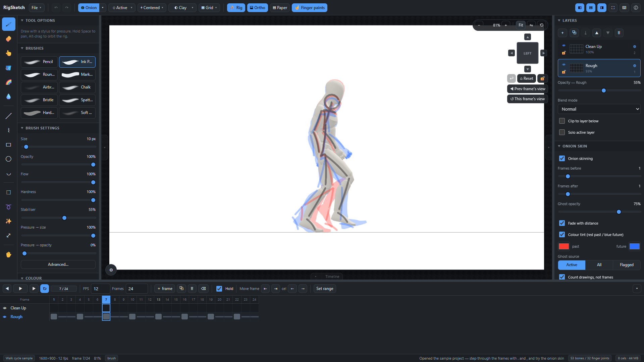
Task: Select the rainbow gradient tool
Action: (9, 82)
